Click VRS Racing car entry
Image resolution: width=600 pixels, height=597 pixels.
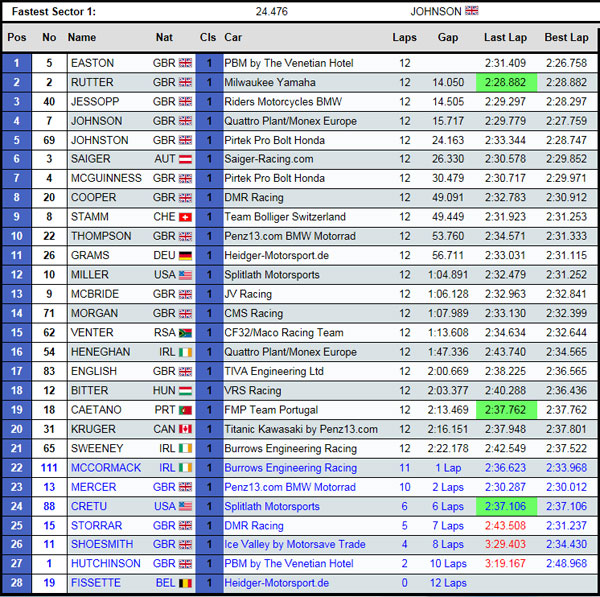pos(253,391)
